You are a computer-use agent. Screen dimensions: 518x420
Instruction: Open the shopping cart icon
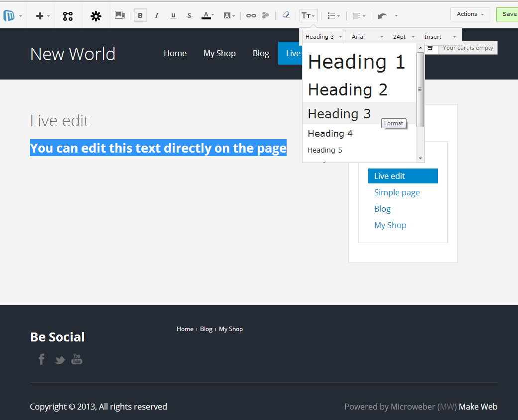(x=429, y=48)
